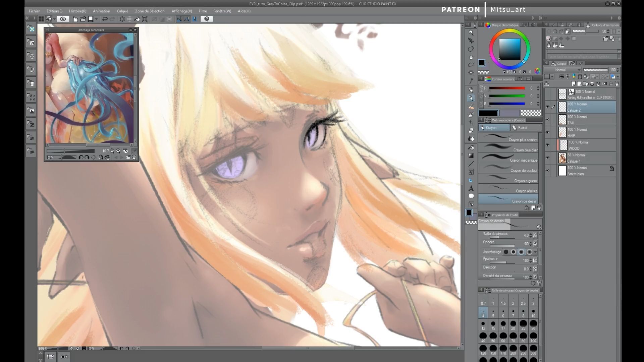Pick brush size 10 preset
Image resolution: width=644 pixels, height=362 pixels.
pos(533,313)
